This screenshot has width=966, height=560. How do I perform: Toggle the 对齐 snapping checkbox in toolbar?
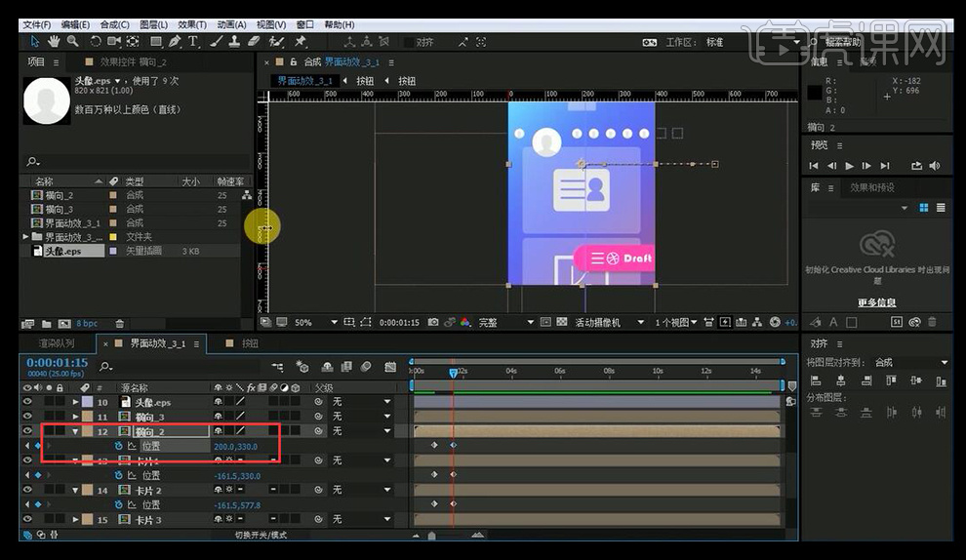point(408,42)
